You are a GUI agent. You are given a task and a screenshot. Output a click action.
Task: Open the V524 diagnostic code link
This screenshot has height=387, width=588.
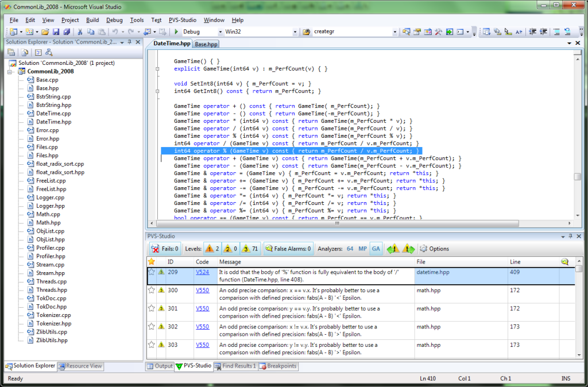click(x=202, y=272)
